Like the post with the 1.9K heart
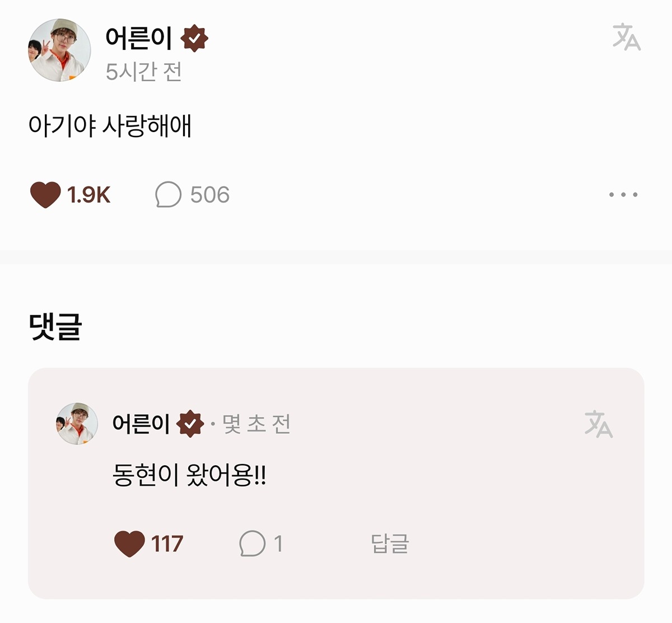This screenshot has height=623, width=672. click(x=45, y=195)
